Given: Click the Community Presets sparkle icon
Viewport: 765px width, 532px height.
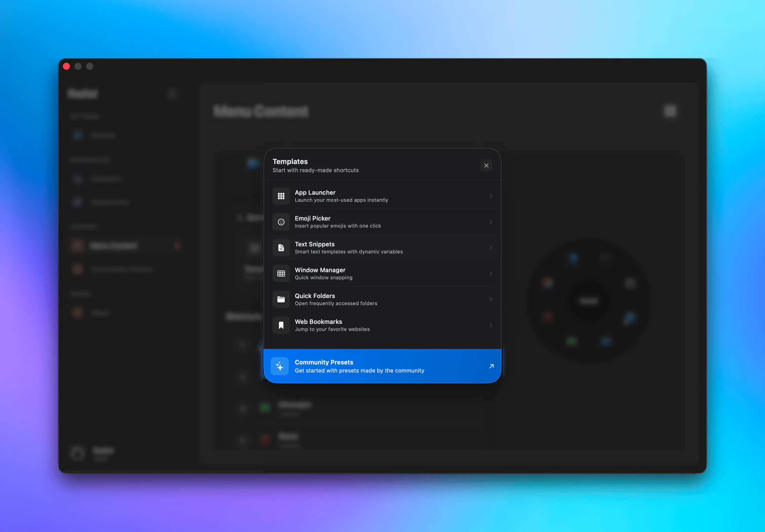Looking at the screenshot, I should click(x=280, y=366).
